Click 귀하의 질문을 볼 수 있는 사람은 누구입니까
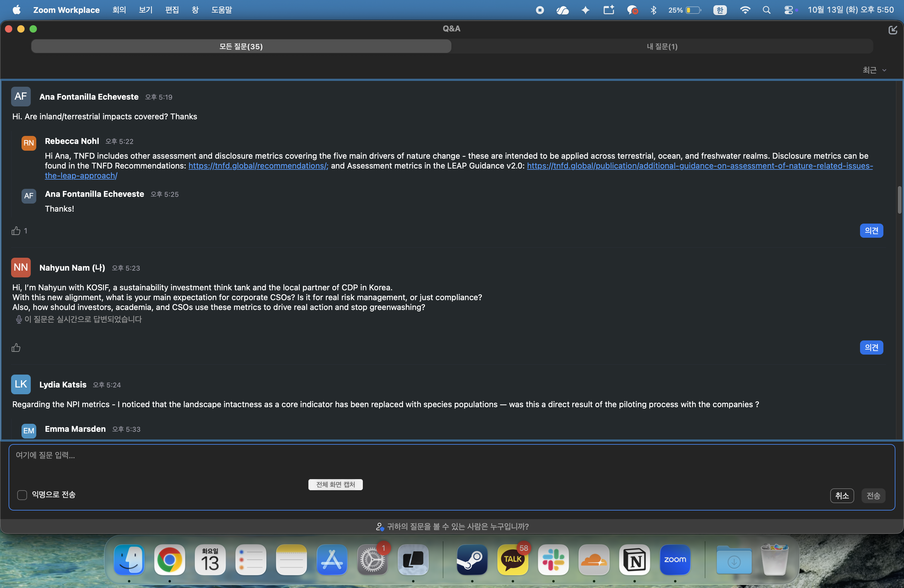 pyautogui.click(x=452, y=526)
